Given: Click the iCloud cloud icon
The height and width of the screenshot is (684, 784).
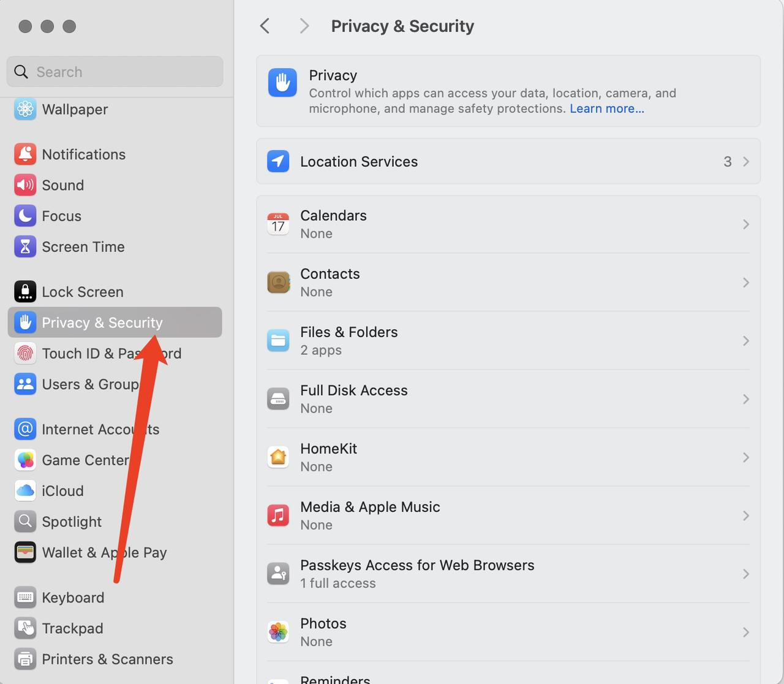Looking at the screenshot, I should click(x=25, y=491).
